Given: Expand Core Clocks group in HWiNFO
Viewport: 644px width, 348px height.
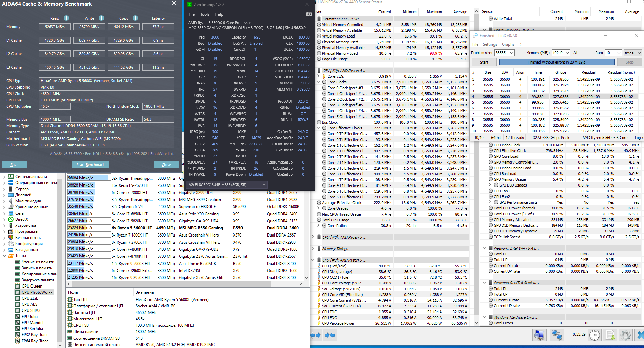Looking at the screenshot, I should (318, 82).
